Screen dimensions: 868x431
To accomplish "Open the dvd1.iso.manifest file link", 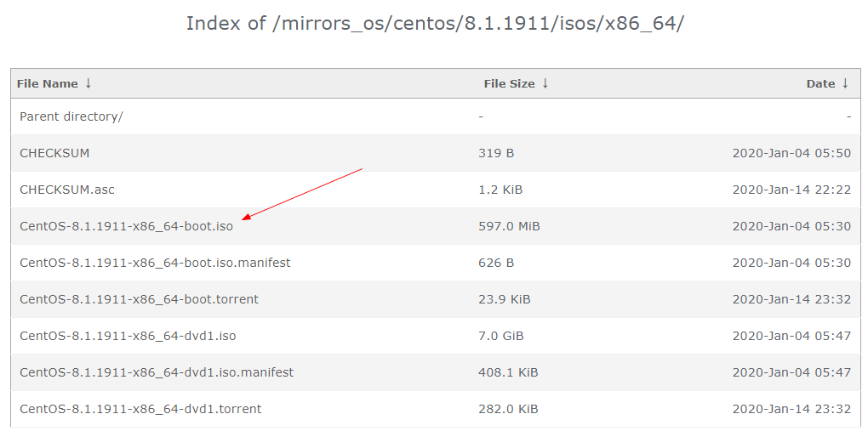I will click(x=157, y=372).
